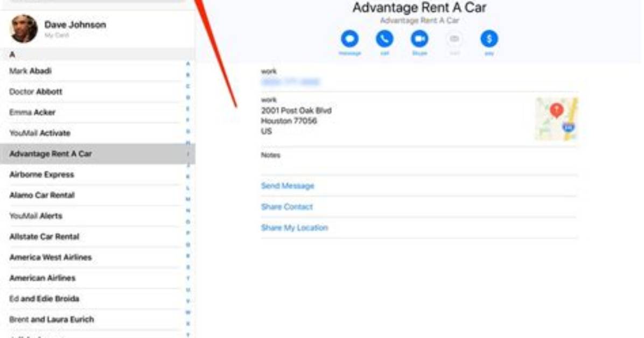
Task: Open the map thumbnail for Post Oak Blvd
Action: click(557, 119)
